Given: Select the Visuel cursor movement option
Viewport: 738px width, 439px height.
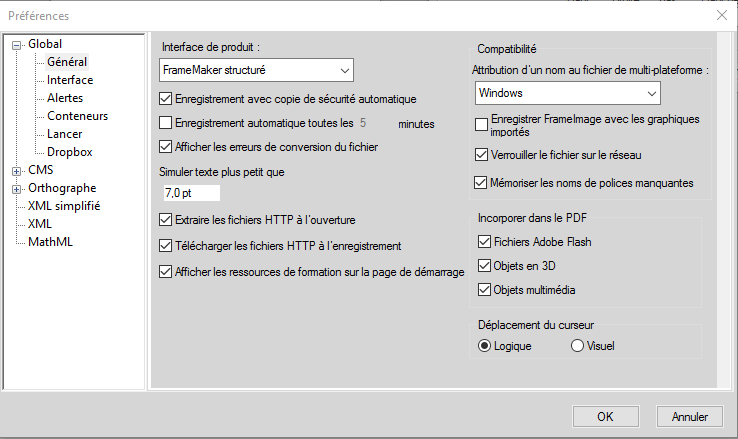Looking at the screenshot, I should click(x=577, y=346).
